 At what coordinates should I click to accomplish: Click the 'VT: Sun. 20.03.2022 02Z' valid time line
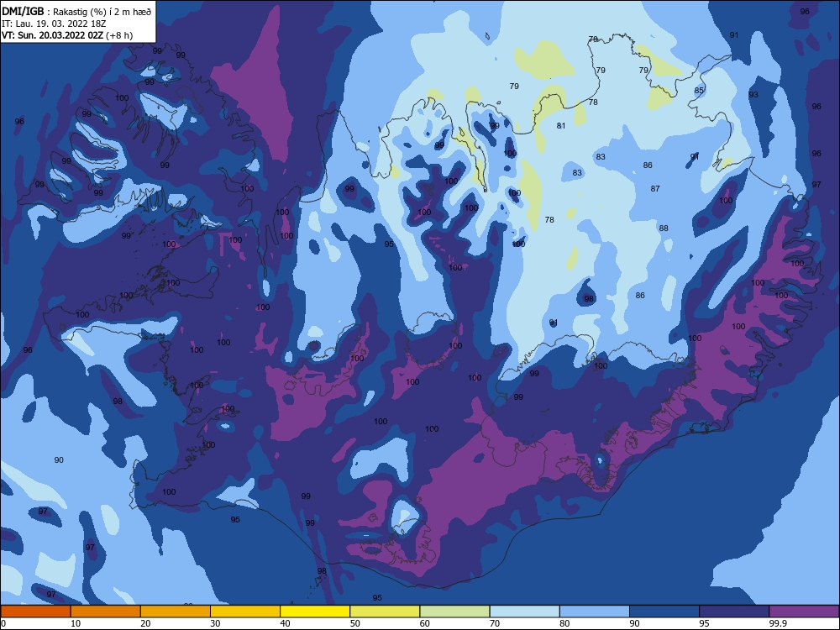coord(52,35)
